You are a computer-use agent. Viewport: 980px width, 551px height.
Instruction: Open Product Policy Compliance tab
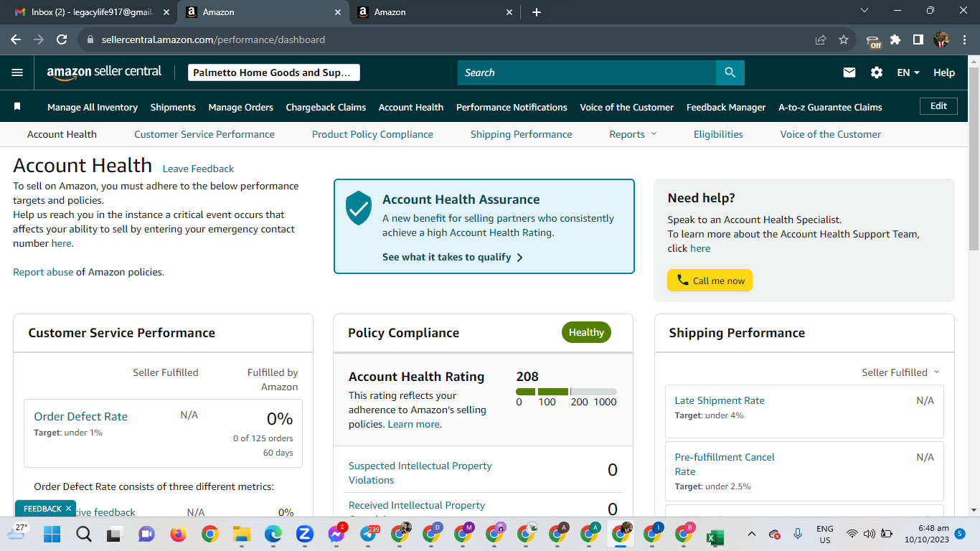(372, 134)
